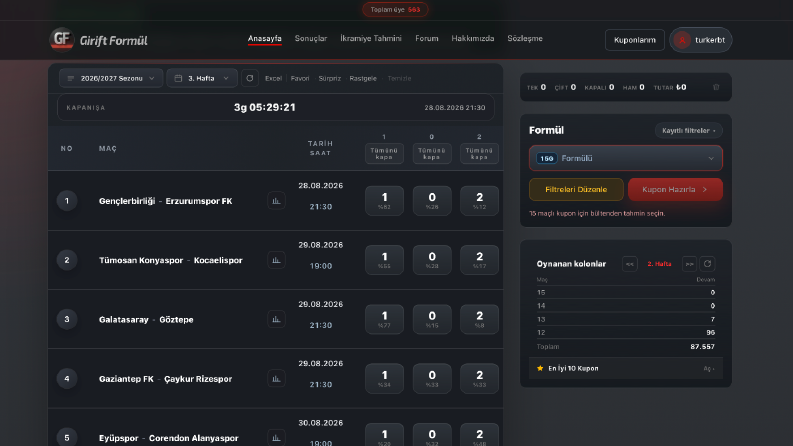
Task: Open stats chart icon for Galatasaray - Göztepe
Action: (276, 319)
